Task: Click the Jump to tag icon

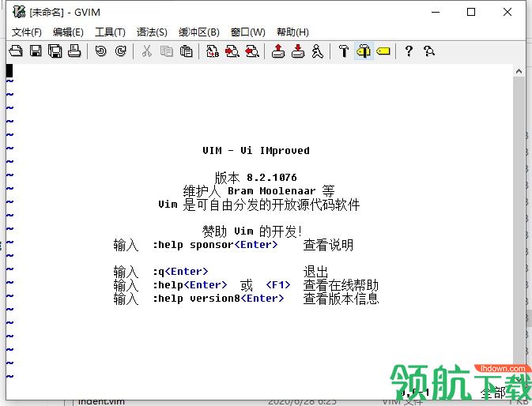Action: (x=383, y=51)
